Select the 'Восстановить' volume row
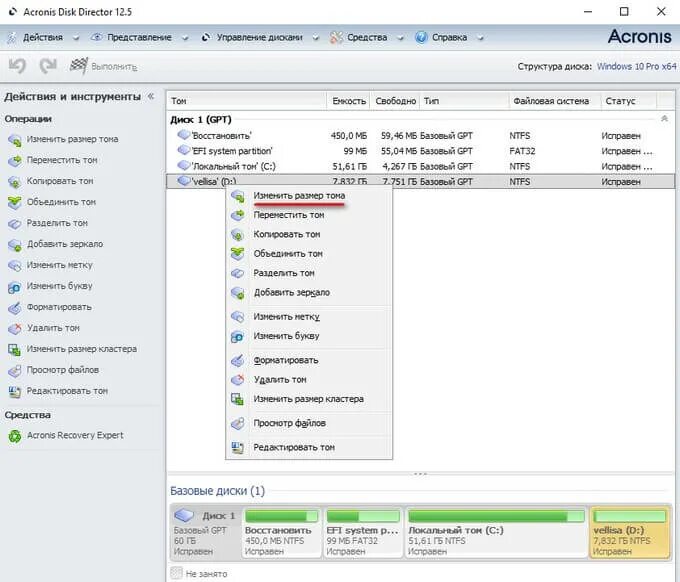The width and height of the screenshot is (680, 582). pyautogui.click(x=420, y=136)
